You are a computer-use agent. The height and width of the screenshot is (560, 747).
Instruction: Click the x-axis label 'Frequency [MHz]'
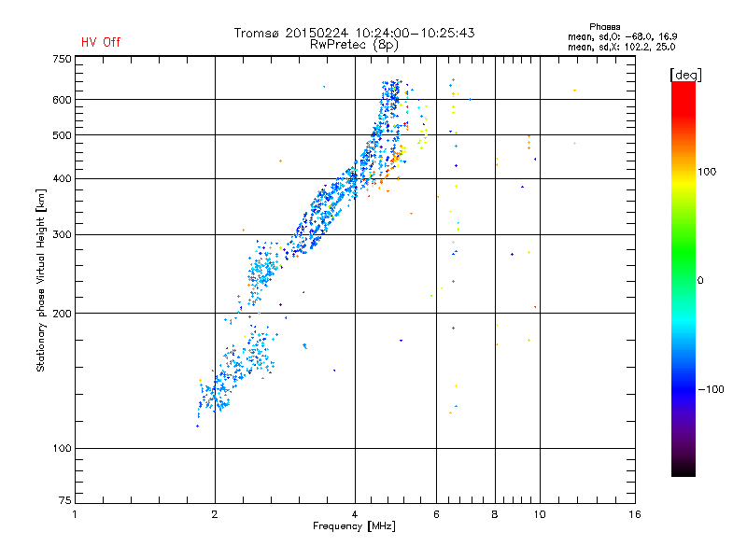pos(354,526)
